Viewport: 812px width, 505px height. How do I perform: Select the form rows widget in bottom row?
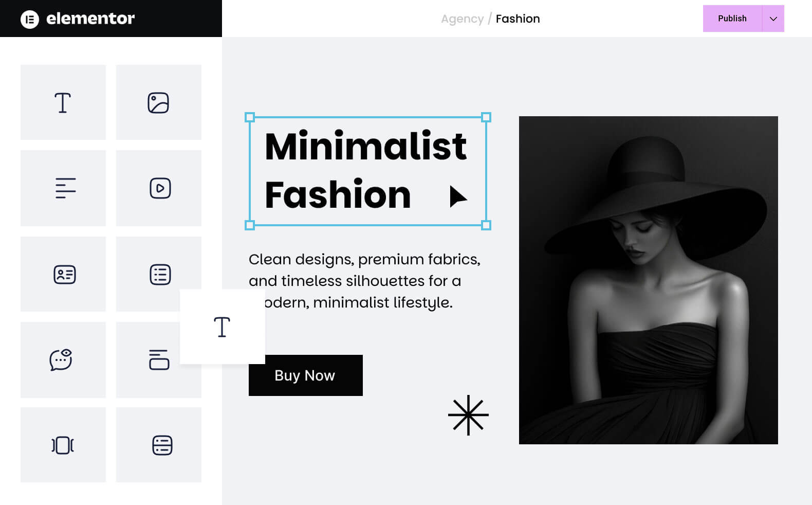(x=159, y=445)
